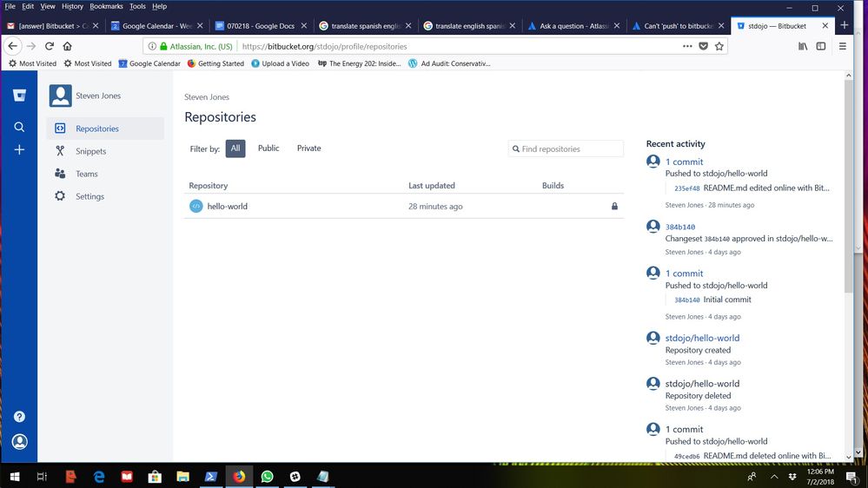Click Steven Jones profile avatar image
Screen dimensions: 868x488
[x=60, y=96]
